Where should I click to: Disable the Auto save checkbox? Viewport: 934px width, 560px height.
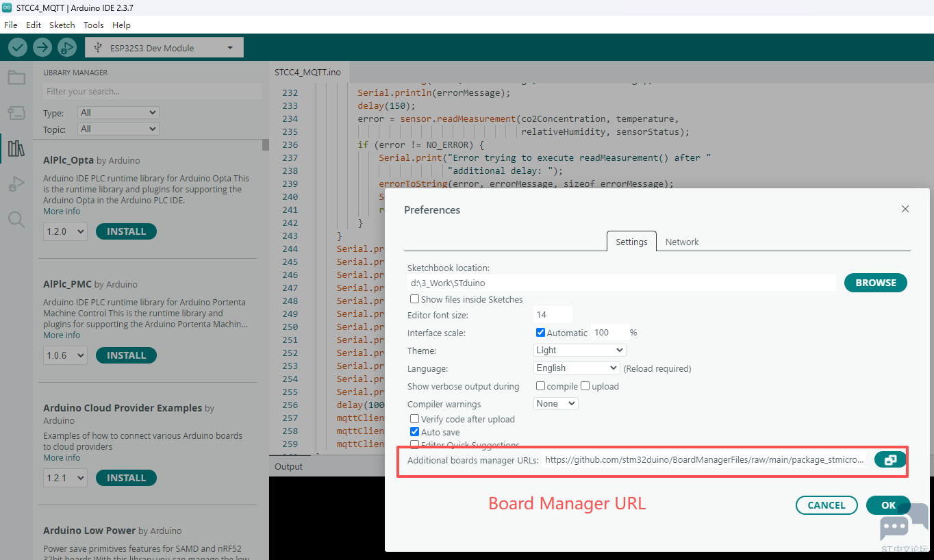(x=414, y=432)
